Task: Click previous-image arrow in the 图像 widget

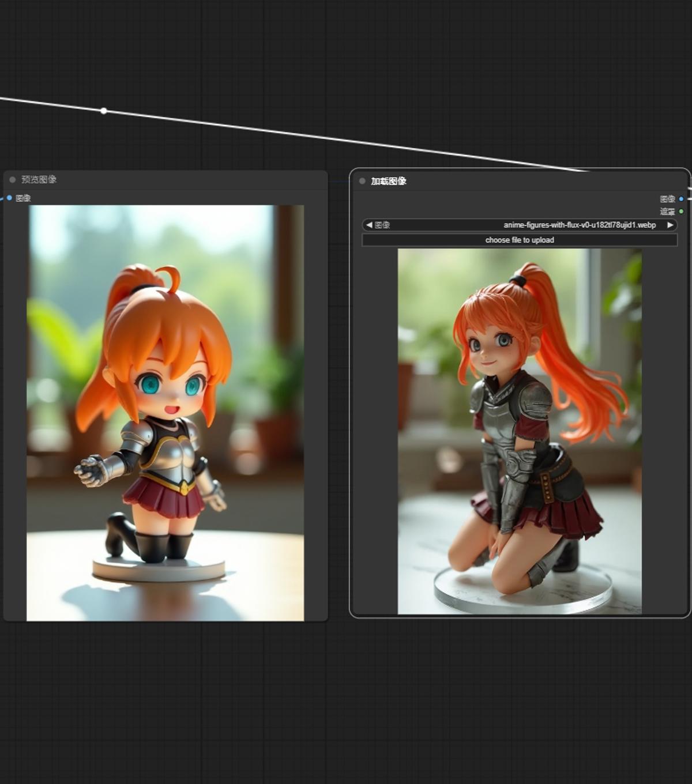Action: tap(369, 225)
